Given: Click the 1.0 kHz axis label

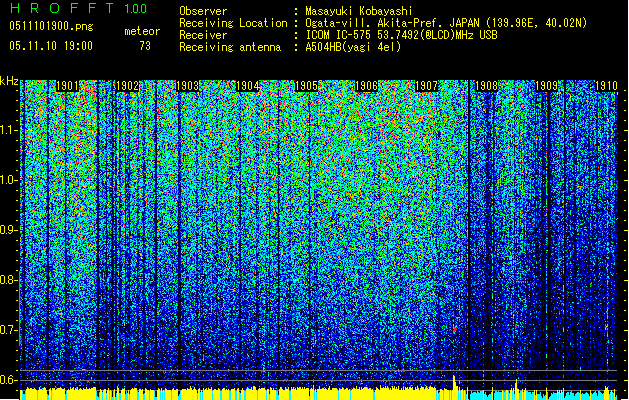Looking at the screenshot, I should 8,180.
